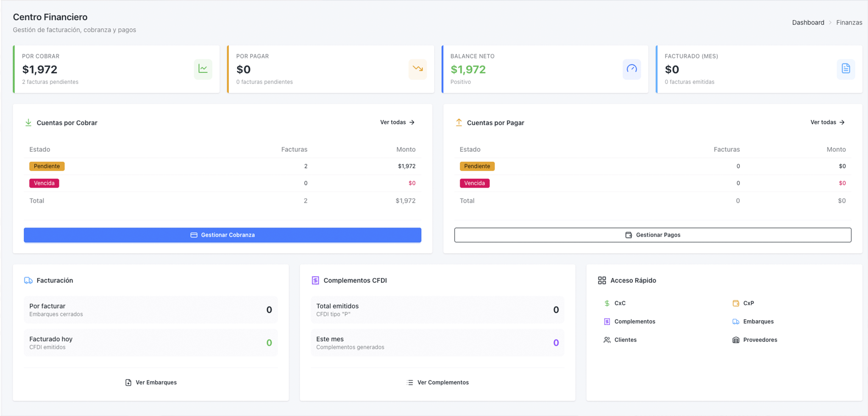This screenshot has height=416, width=868.
Task: Click the orange downward trend icon in Por Pagar card
Action: 417,69
